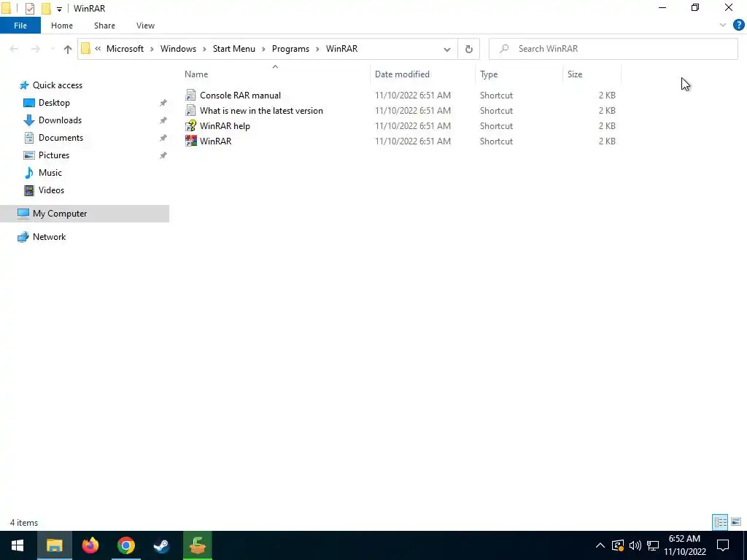The width and height of the screenshot is (747, 560).
Task: Switch to the Share ribbon tab
Action: pyautogui.click(x=104, y=26)
